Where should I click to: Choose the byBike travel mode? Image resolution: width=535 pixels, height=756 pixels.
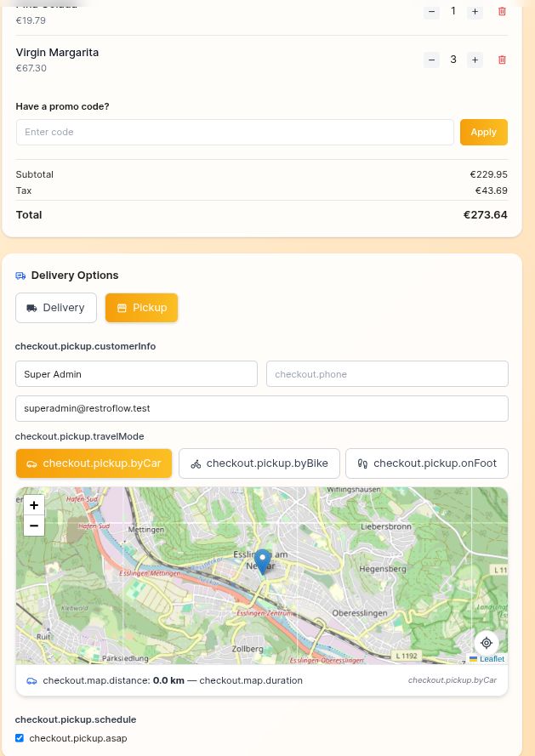pos(259,463)
